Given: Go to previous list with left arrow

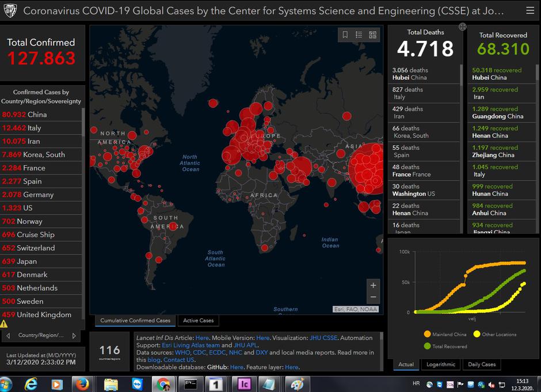Looking at the screenshot, I should (x=8, y=335).
